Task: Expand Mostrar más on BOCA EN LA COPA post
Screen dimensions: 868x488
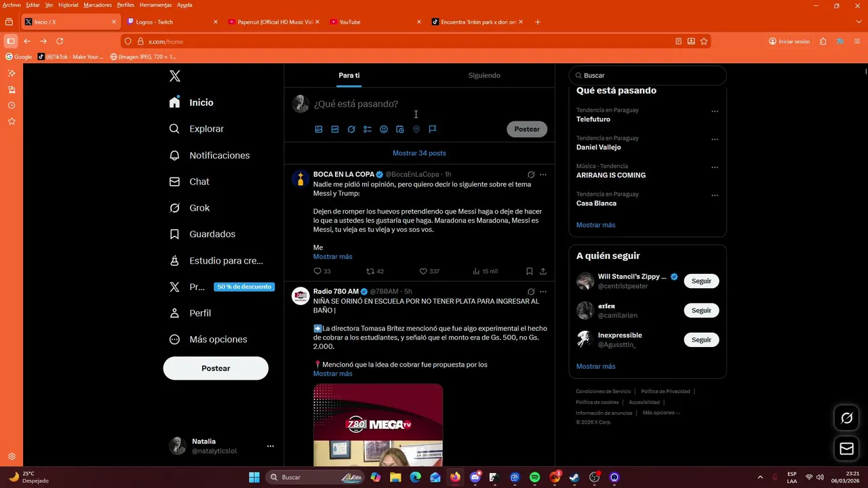Action: [x=332, y=256]
